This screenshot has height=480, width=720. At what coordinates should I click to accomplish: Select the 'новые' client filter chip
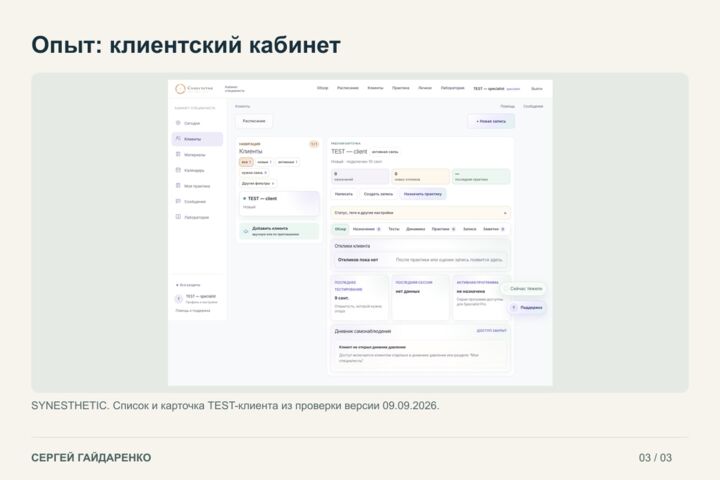pos(264,162)
